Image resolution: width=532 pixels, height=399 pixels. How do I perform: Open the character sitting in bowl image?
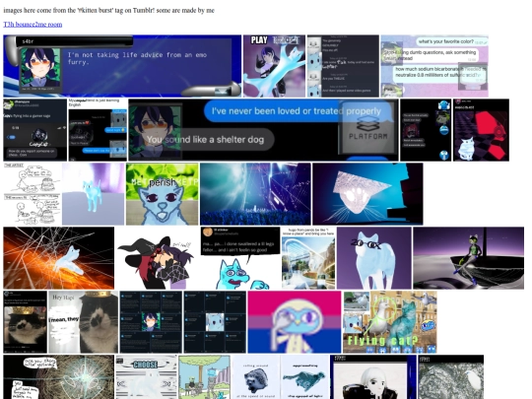coord(469,258)
